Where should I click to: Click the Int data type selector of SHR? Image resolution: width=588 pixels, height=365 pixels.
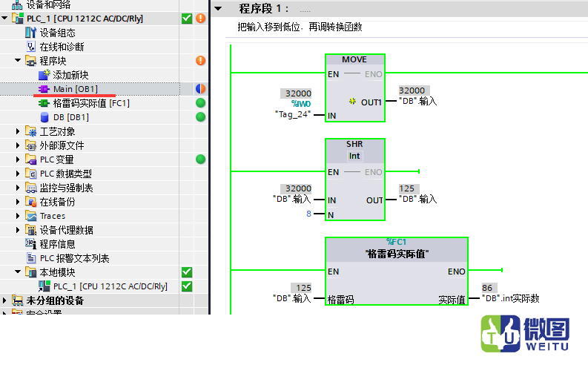pyautogui.click(x=354, y=156)
